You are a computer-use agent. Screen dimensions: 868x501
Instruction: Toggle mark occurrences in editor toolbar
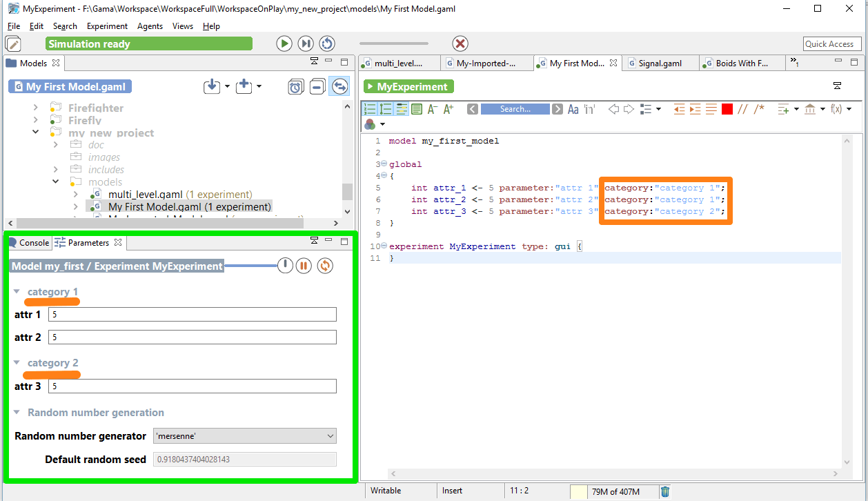click(402, 109)
